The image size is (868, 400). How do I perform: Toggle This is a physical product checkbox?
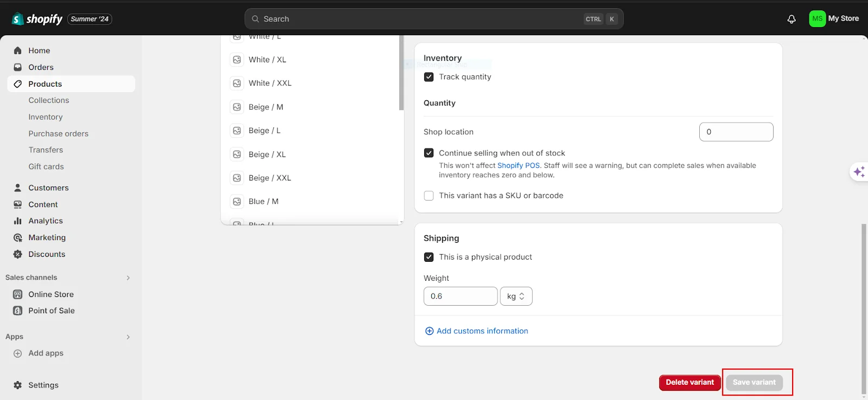(x=429, y=257)
